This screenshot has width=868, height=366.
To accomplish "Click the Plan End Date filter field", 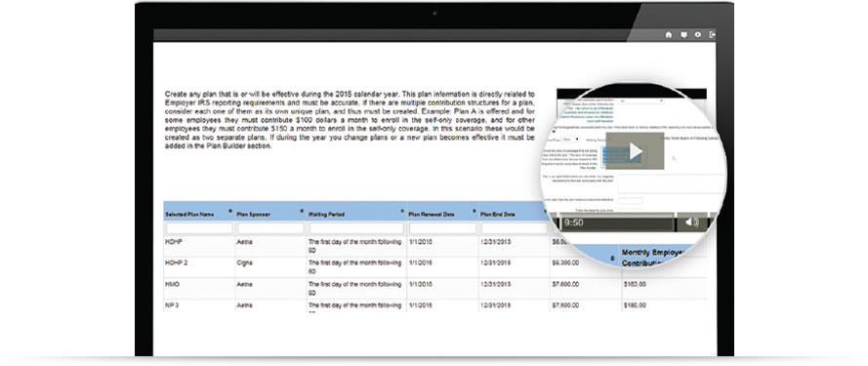I will (514, 228).
